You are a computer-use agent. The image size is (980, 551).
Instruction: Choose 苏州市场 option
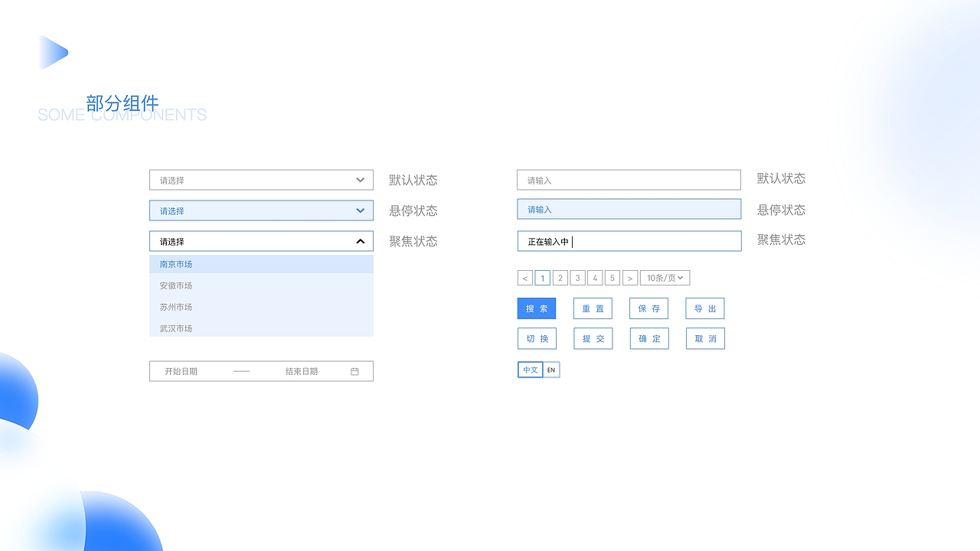[261, 307]
